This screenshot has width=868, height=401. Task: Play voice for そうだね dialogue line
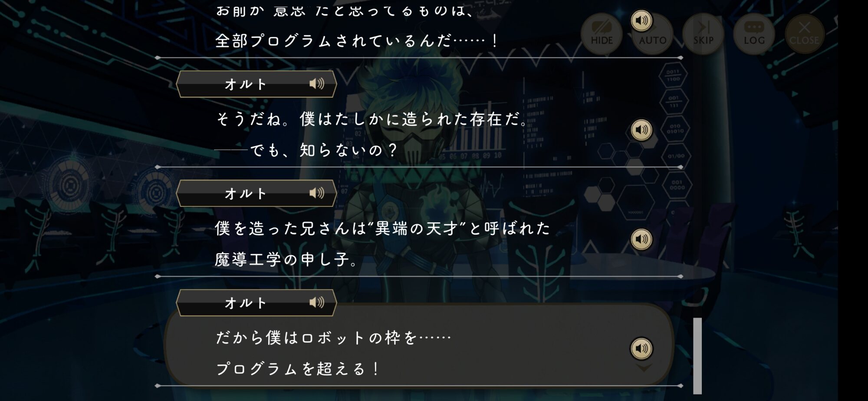641,129
